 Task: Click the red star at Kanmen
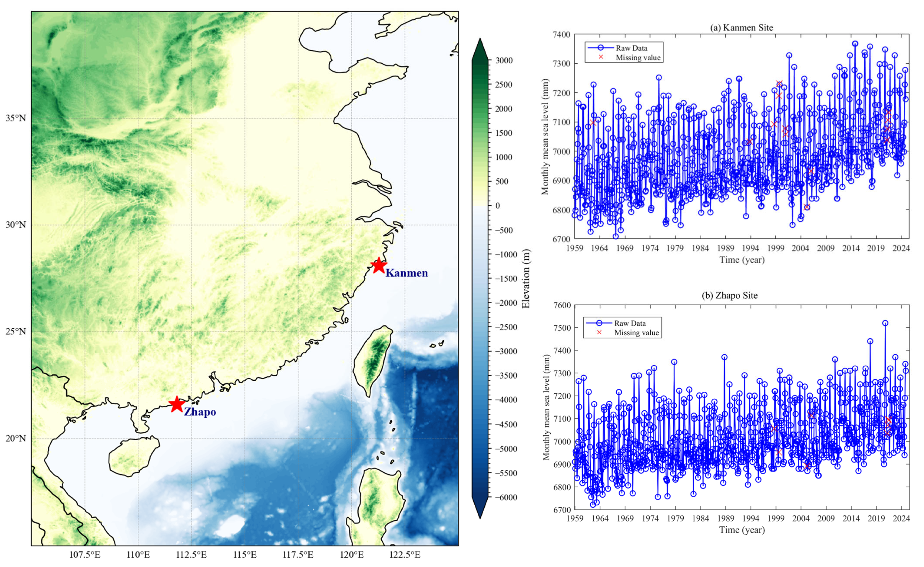379,265
